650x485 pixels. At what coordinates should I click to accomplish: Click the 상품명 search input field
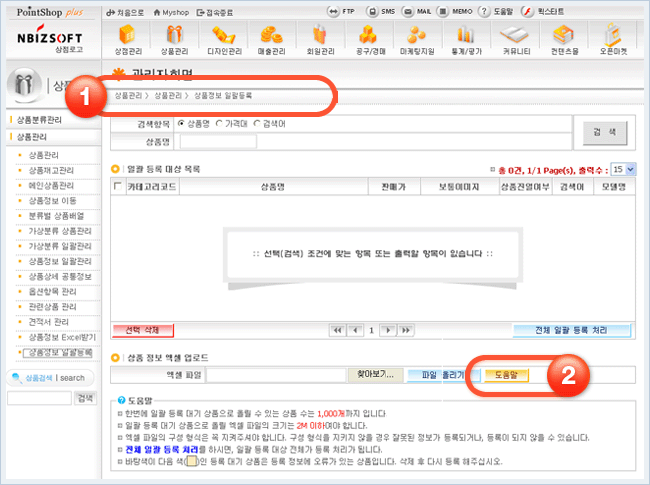coord(216,142)
